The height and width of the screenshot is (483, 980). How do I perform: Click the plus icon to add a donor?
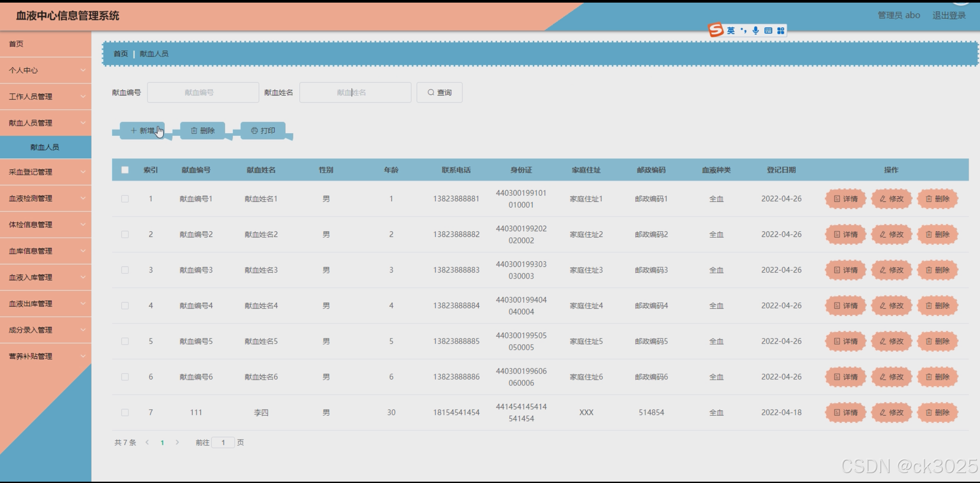[x=134, y=131]
